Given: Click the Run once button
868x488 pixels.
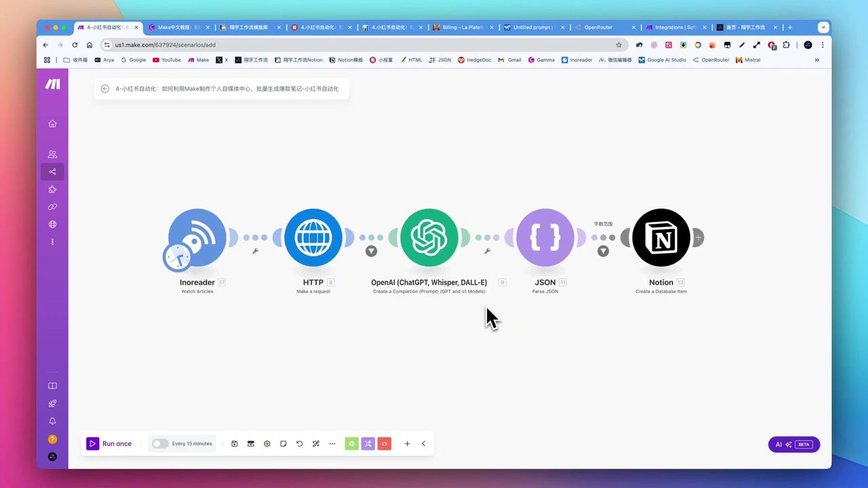Looking at the screenshot, I should (x=110, y=444).
